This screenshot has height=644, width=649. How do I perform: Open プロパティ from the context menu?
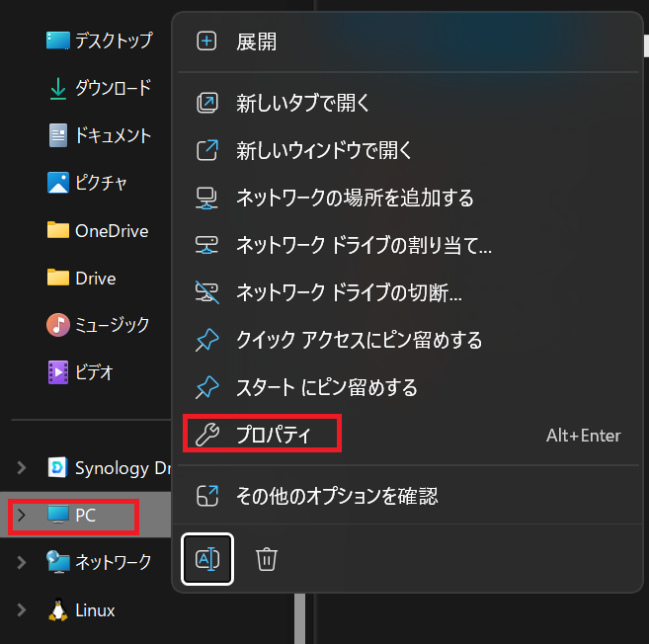click(408, 435)
